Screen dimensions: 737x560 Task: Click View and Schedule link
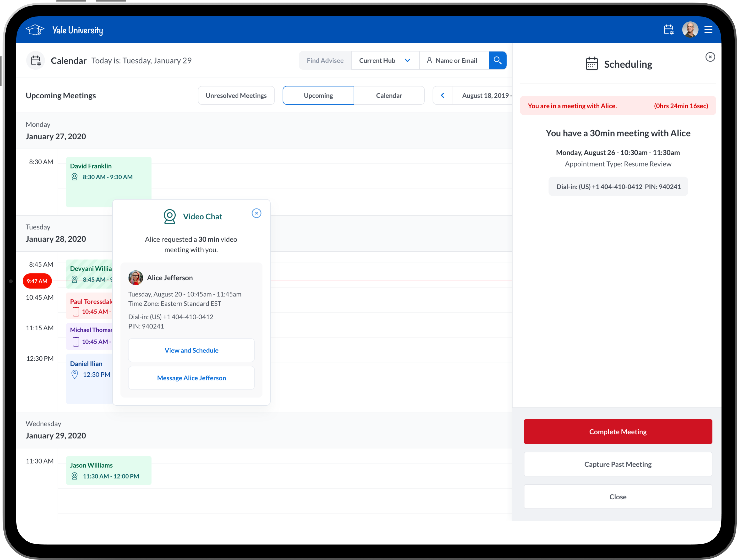pyautogui.click(x=191, y=350)
